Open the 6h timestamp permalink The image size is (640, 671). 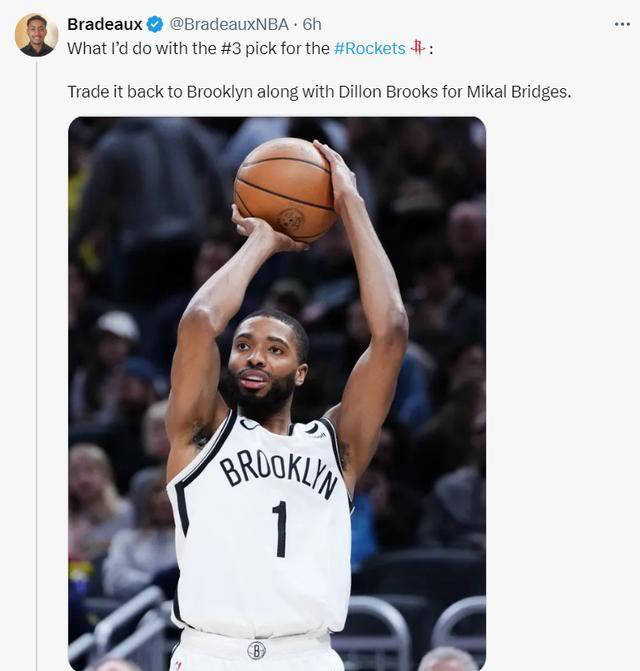(x=312, y=24)
